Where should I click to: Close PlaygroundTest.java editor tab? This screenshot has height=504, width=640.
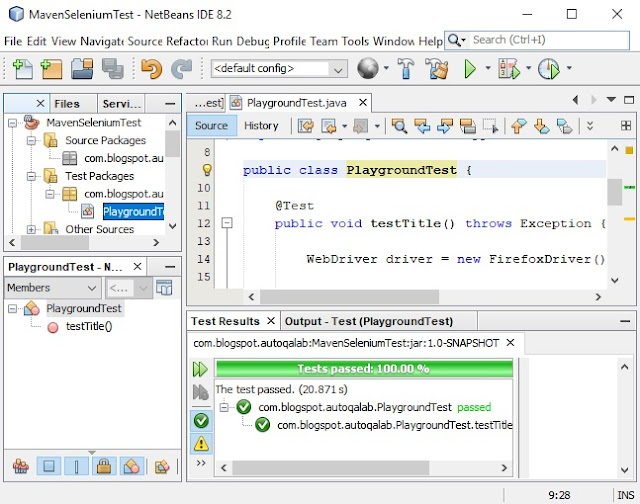click(362, 103)
